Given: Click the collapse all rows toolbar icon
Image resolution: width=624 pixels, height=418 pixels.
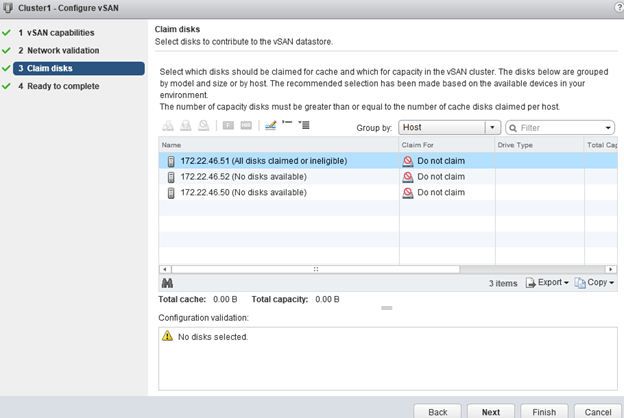Looking at the screenshot, I should click(x=286, y=126).
